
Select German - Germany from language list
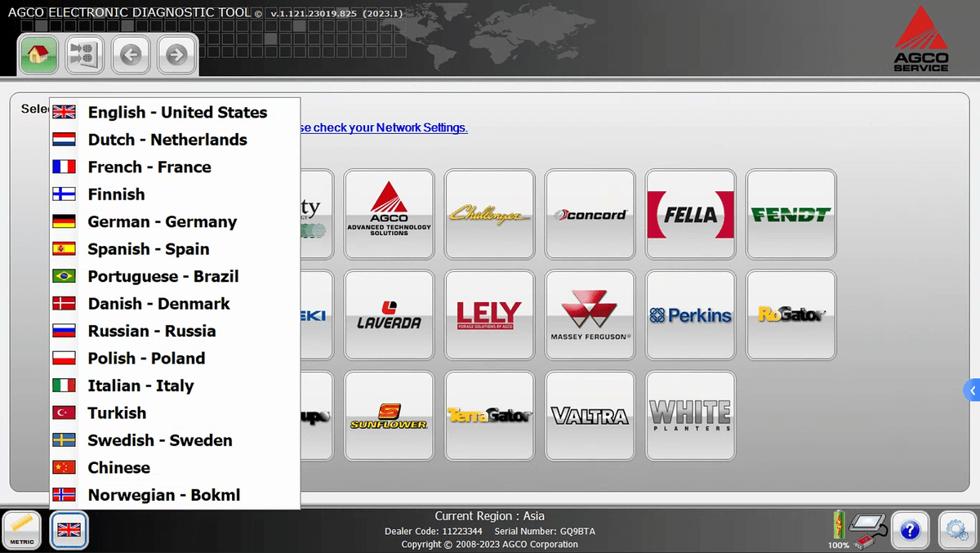coord(162,221)
